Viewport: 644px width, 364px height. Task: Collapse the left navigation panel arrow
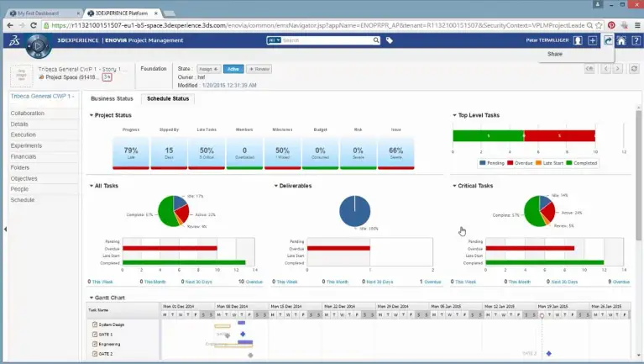tap(5, 229)
